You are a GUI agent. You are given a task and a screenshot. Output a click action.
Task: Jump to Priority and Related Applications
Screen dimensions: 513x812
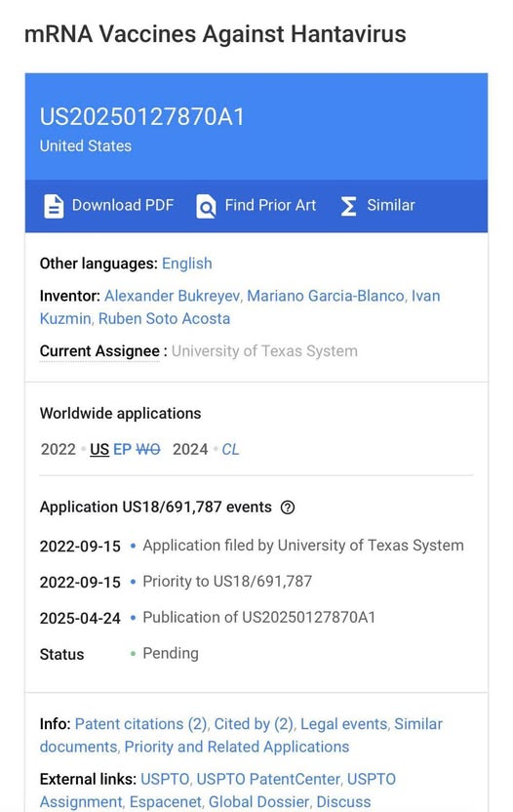click(x=237, y=747)
